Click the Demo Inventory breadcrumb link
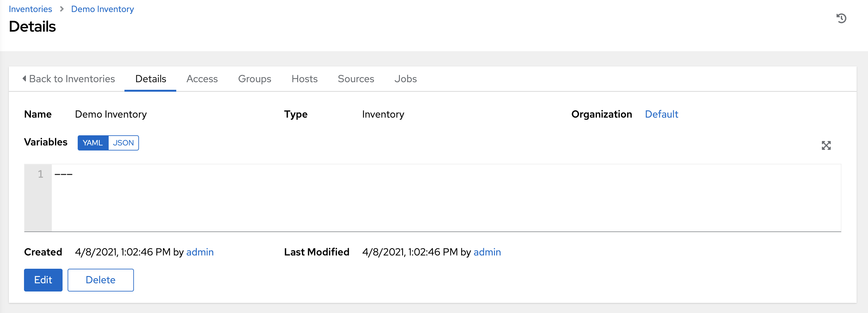868x313 pixels. [x=102, y=9]
